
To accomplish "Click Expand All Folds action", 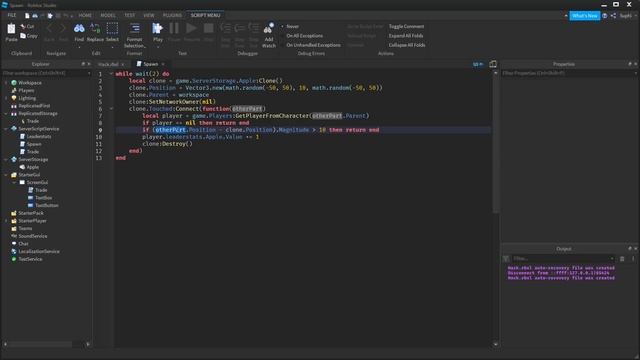I will (406, 36).
